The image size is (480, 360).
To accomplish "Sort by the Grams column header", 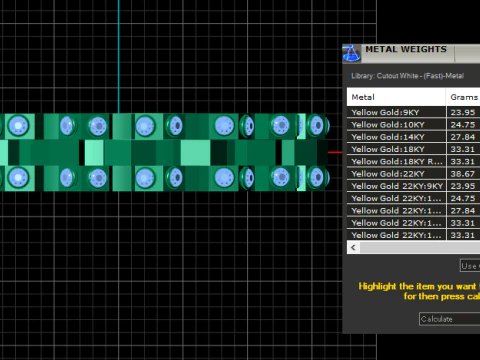I will 463,97.
